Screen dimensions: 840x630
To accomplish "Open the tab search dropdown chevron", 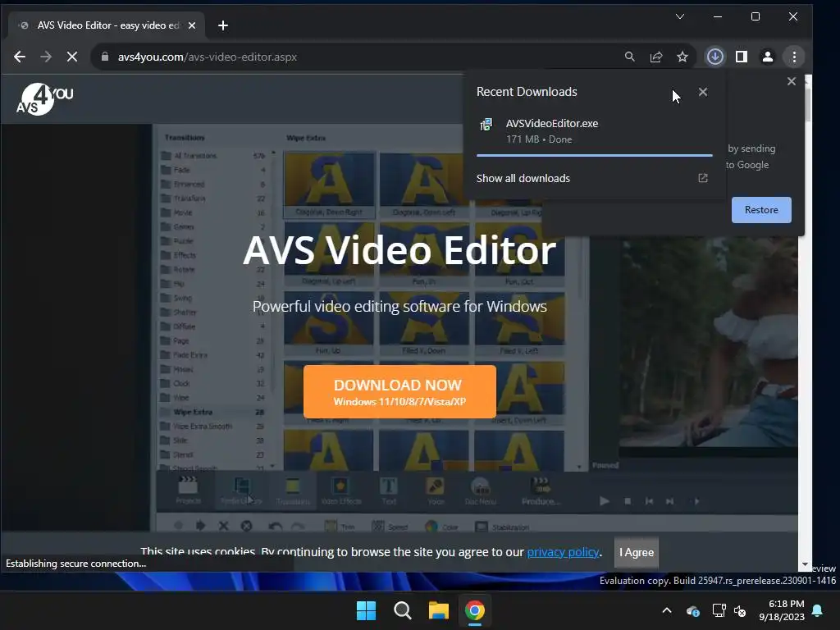I will 680,16.
